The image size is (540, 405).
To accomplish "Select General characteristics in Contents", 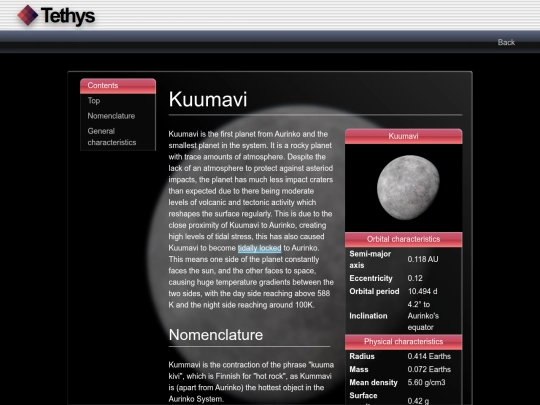I will pos(112,137).
